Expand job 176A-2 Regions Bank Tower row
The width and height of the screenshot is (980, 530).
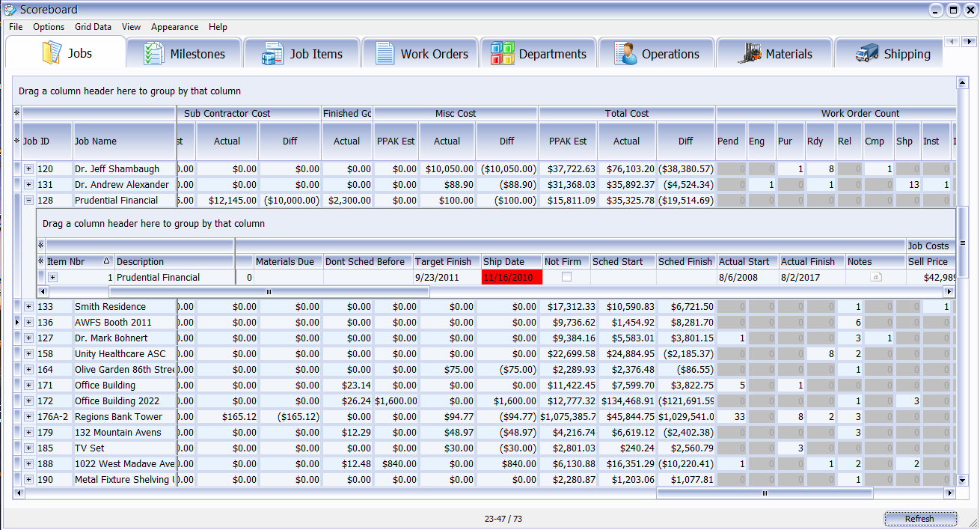28,416
